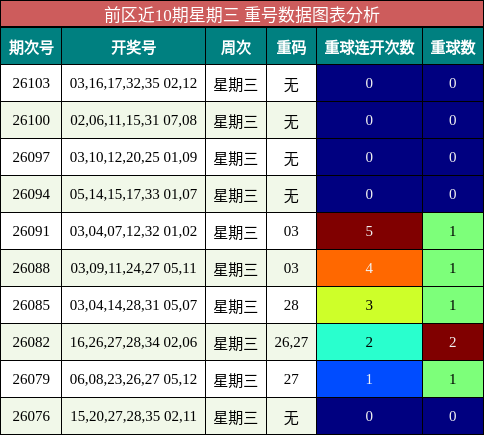484x435 pixels.
Task: Select issue number 26076
Action: point(31,416)
